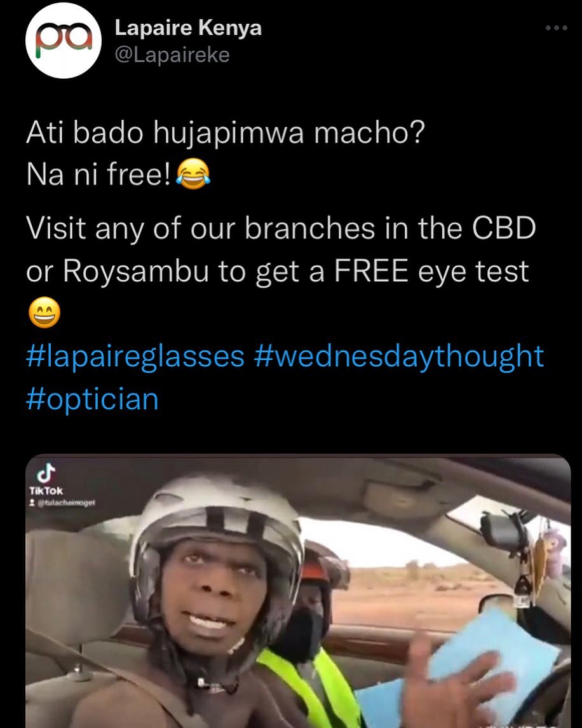Click the grinning emoji below eye test
Image resolution: width=582 pixels, height=728 pixels.
[x=44, y=312]
